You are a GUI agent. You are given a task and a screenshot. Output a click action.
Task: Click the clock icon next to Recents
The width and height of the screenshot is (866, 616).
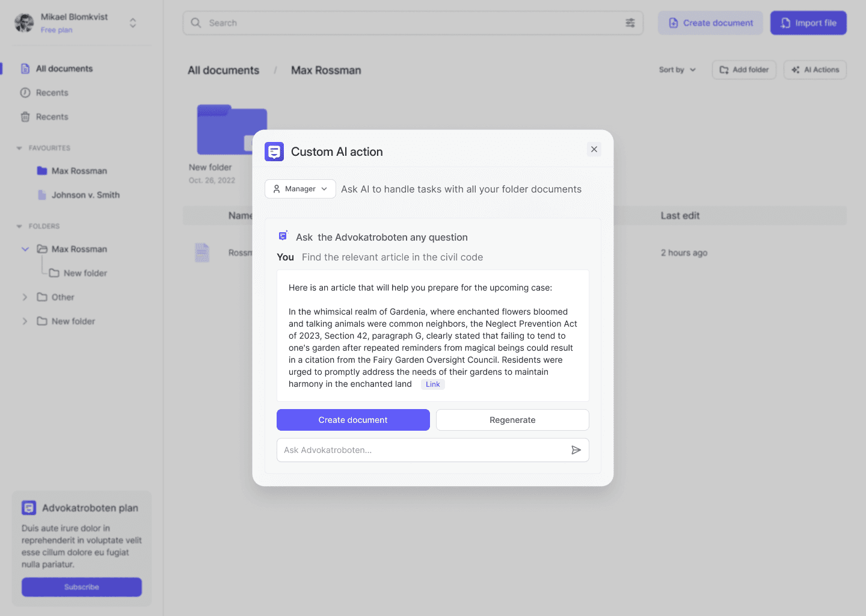25,93
